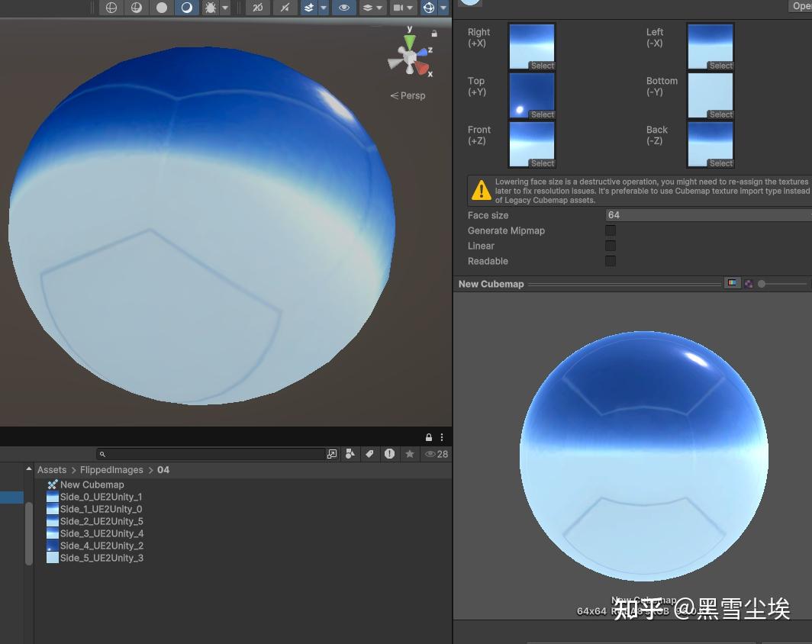812x644 pixels.
Task: Open the Gizmos dropdown arrow in the toolbar
Action: 443,8
